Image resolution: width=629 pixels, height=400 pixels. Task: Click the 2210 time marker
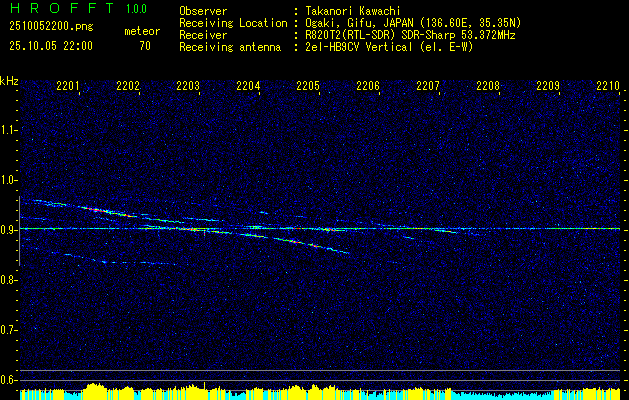(x=608, y=85)
